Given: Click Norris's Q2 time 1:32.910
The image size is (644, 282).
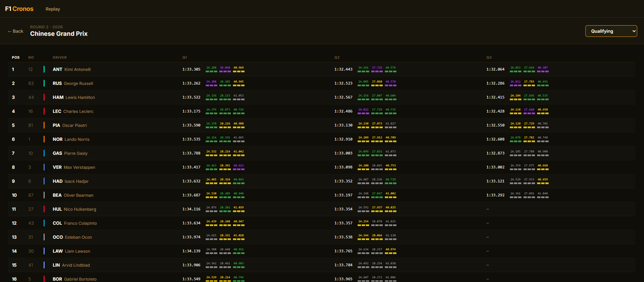Looking at the screenshot, I should tap(343, 139).
